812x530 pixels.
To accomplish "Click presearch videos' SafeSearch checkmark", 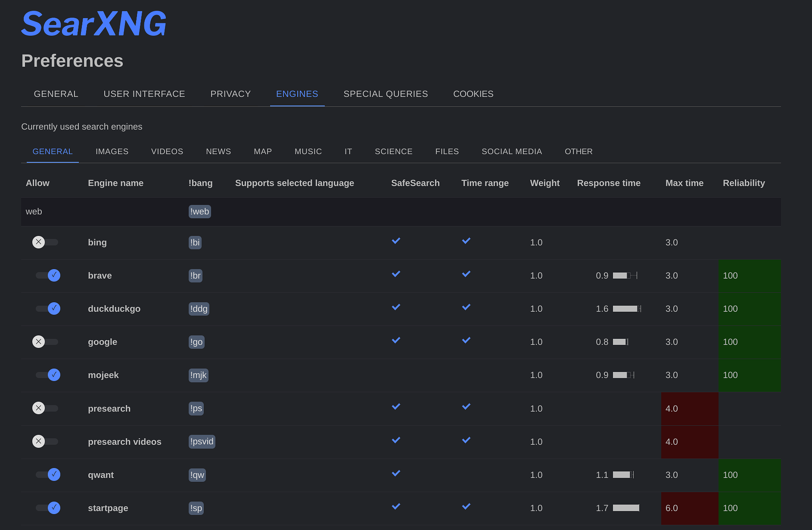I will coord(396,440).
